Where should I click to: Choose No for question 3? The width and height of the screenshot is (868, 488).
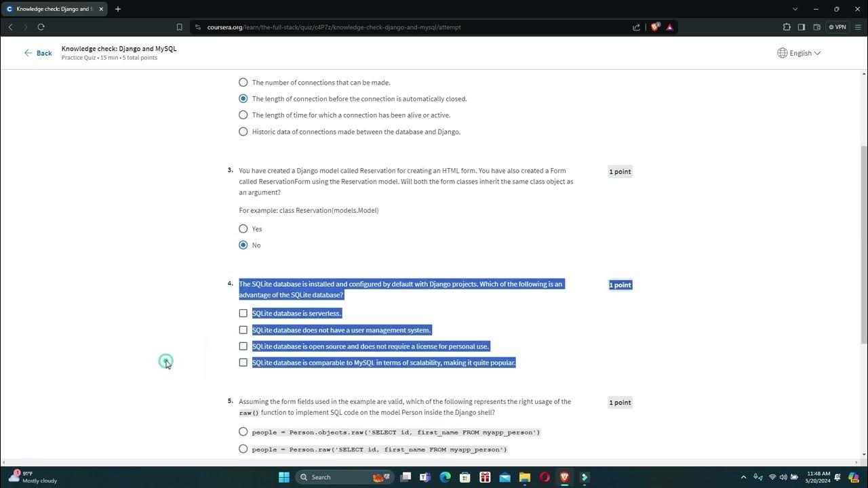tap(243, 245)
